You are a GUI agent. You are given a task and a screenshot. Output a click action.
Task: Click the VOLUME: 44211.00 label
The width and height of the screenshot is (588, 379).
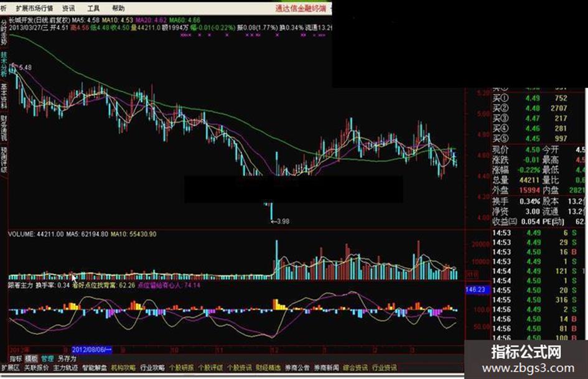click(36, 234)
